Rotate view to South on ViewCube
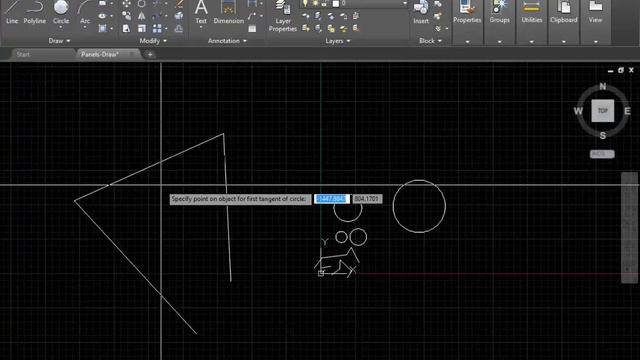Image resolution: width=640 pixels, height=360 pixels. [x=602, y=136]
